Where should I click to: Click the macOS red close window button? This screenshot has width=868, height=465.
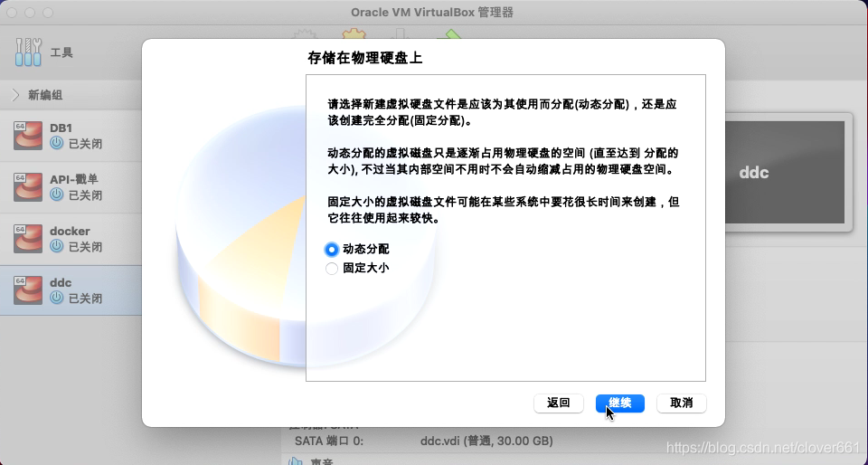(x=12, y=12)
